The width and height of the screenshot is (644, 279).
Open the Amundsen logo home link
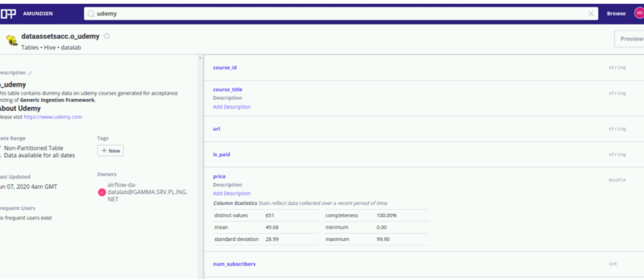[x=8, y=14]
